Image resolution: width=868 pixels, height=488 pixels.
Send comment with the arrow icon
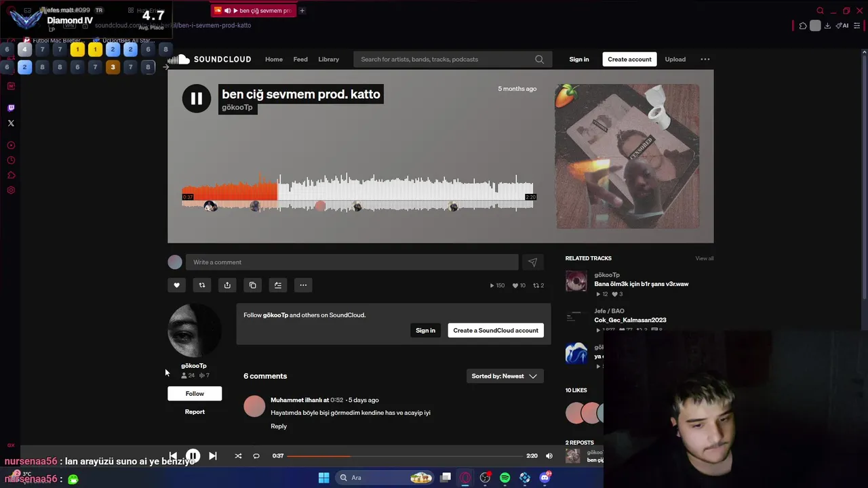(532, 262)
